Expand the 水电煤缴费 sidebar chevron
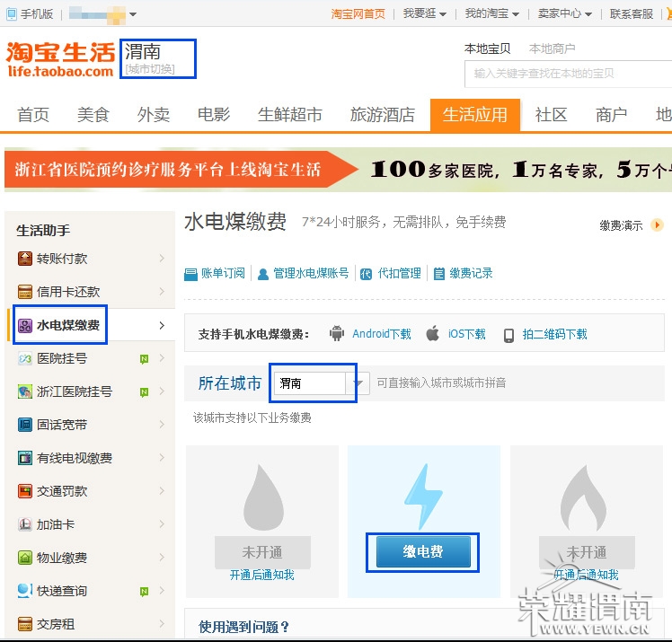Viewport: 672px width, 642px height. 162,325
